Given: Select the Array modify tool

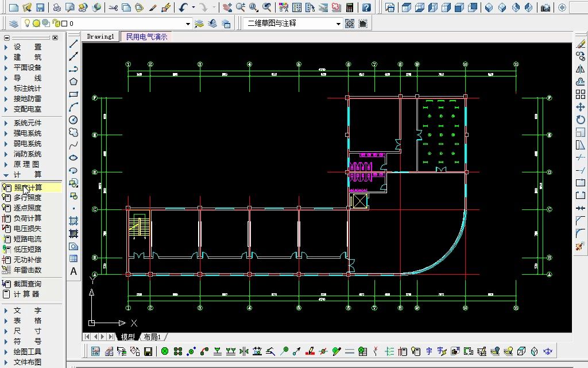Looking at the screenshot, I should [581, 94].
